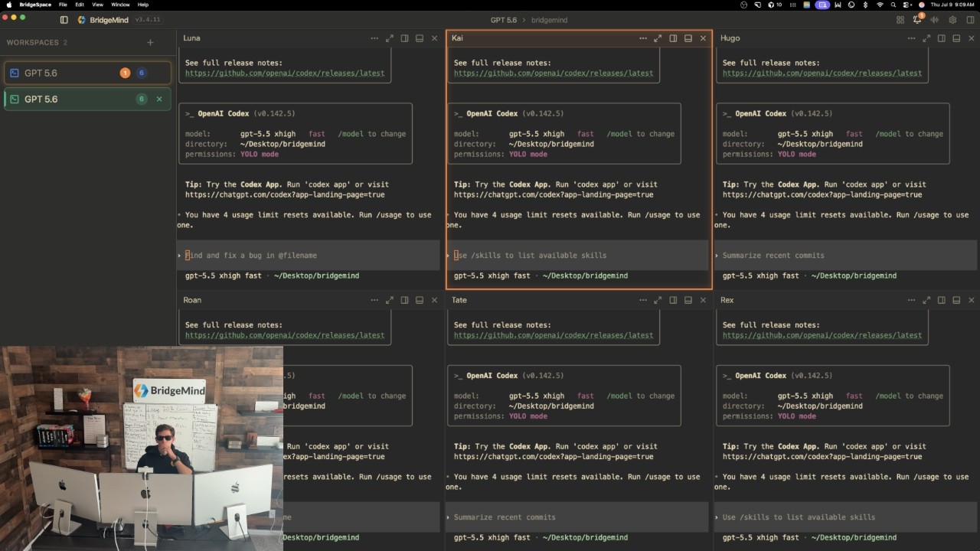Close the Rex terminal pane
Viewport: 980px width, 551px height.
point(972,300)
